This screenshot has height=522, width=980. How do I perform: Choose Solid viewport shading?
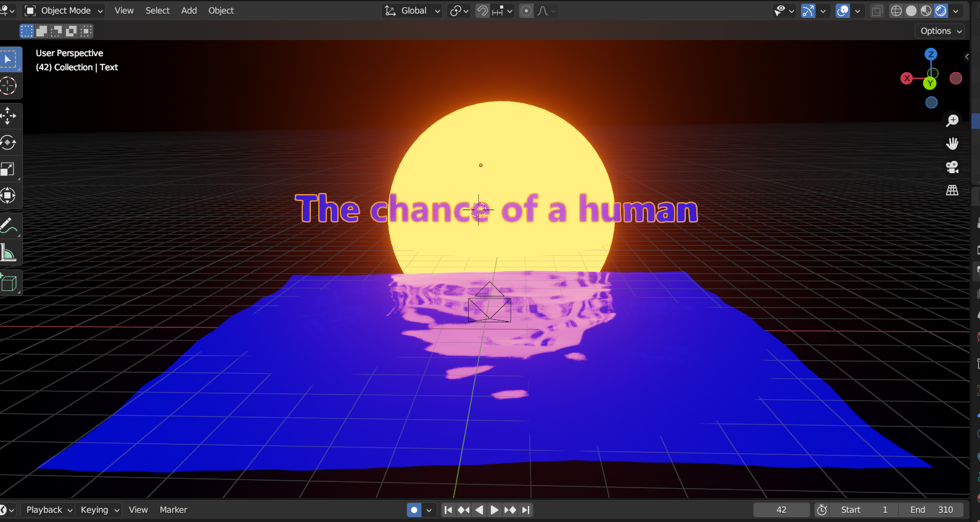(912, 10)
